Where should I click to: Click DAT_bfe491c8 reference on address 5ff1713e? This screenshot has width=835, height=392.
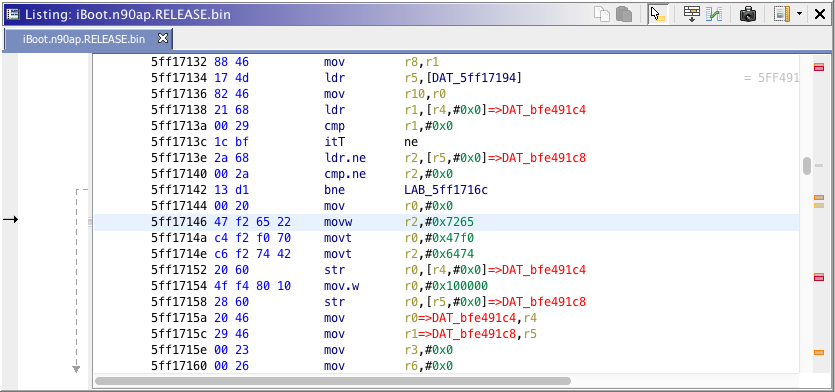[544, 158]
